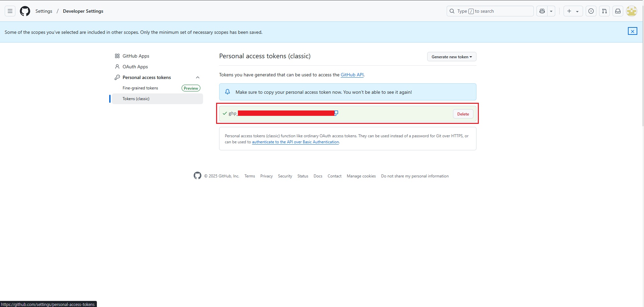644x307 pixels.
Task: Click the Settings breadcrumb link
Action: point(44,11)
